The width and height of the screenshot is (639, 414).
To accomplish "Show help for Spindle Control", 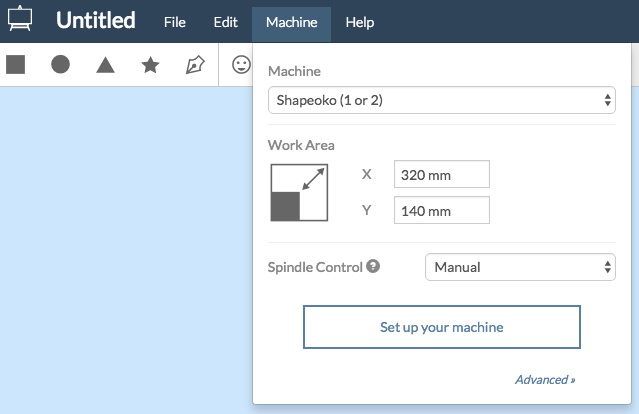I will pyautogui.click(x=373, y=267).
